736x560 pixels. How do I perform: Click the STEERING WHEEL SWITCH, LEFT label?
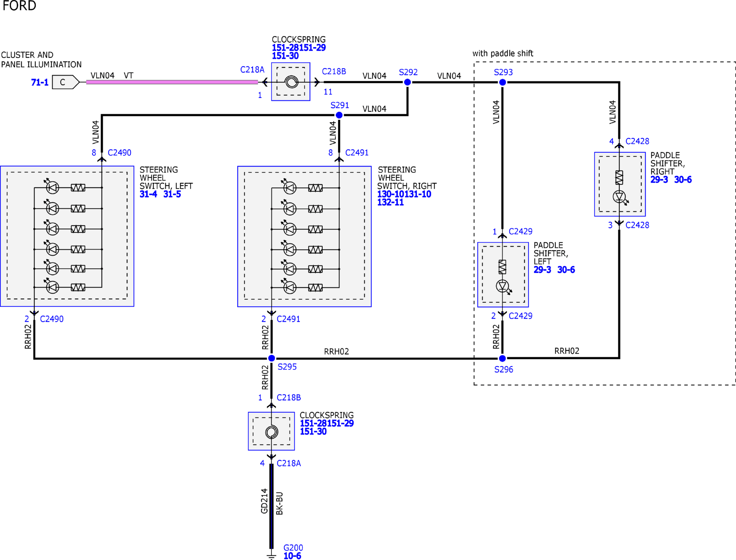[166, 178]
